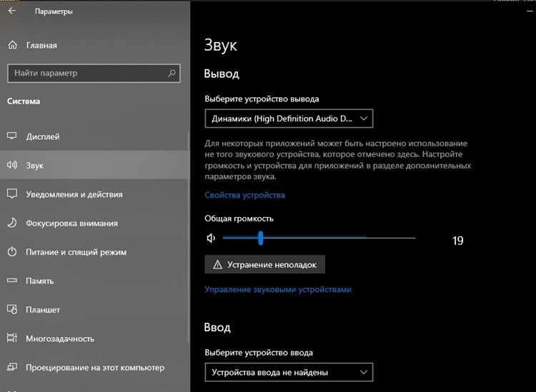
Task: Click the multitasking icon beside Многозадачность
Action: click(12, 338)
